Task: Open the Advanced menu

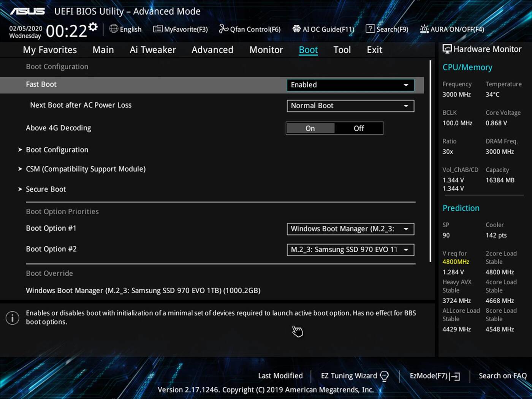Action: (x=212, y=49)
